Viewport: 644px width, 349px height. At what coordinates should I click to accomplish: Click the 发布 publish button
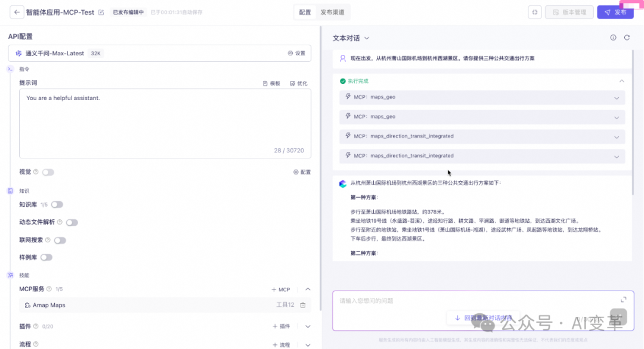click(615, 11)
